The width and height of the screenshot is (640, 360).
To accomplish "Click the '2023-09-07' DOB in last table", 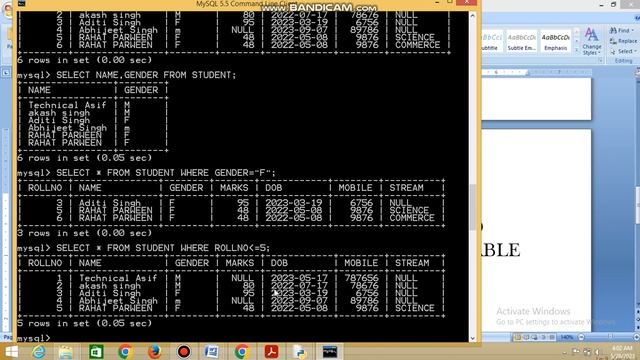I will point(299,300).
